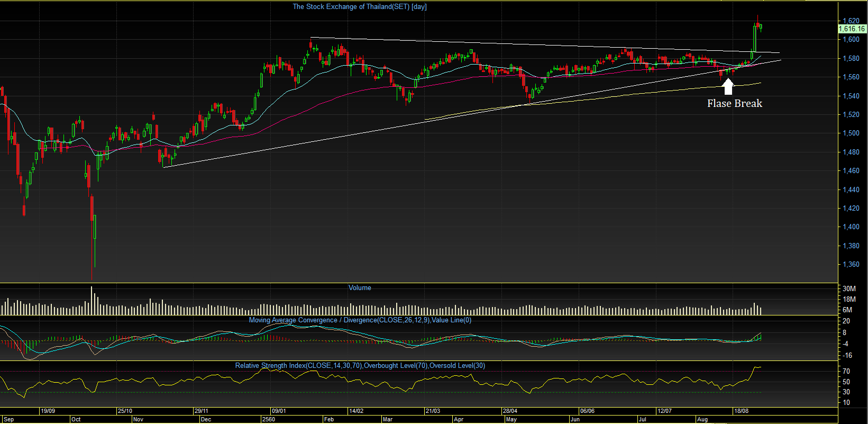The image size is (868, 424).
Task: Click the Feb month label
Action: pos(329,419)
